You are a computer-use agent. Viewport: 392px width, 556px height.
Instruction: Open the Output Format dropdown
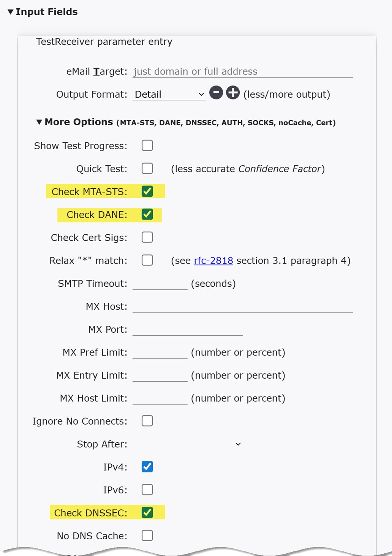pyautogui.click(x=169, y=94)
